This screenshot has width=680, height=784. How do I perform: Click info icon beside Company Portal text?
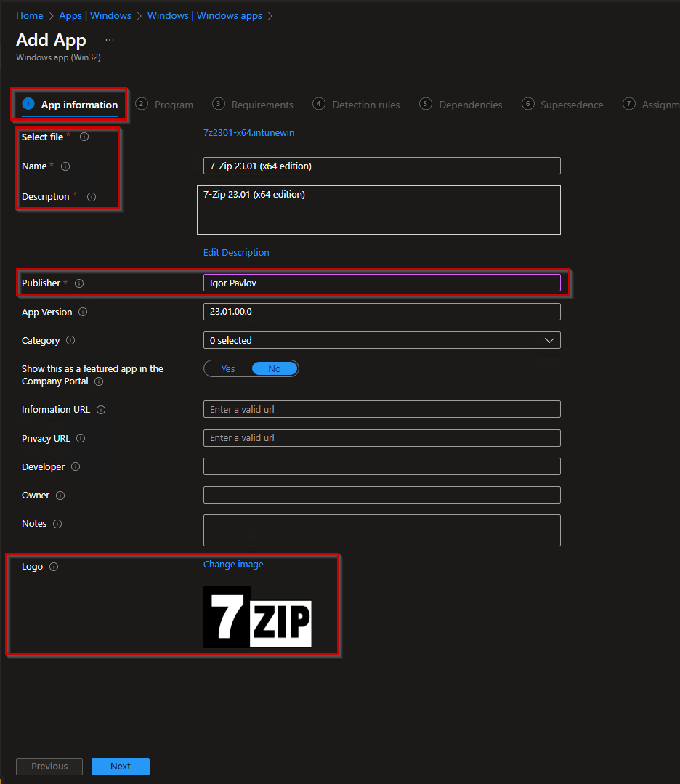[x=99, y=381]
